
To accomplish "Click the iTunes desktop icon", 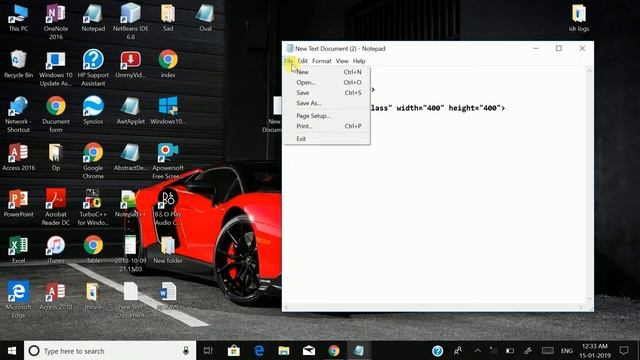I will coord(56,250).
